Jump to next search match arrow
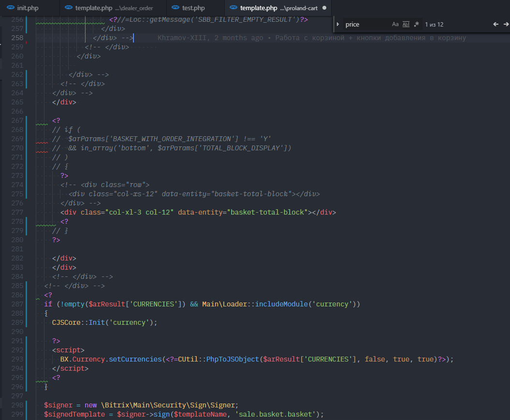This screenshot has height=420, width=510. pyautogui.click(x=506, y=24)
